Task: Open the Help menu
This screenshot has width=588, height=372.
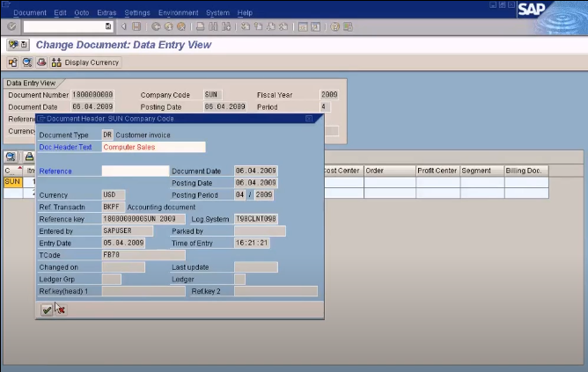Action: (245, 12)
